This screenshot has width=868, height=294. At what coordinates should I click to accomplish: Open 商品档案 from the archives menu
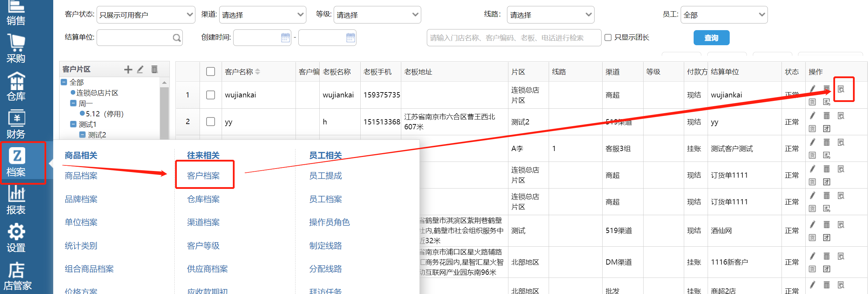(81, 176)
